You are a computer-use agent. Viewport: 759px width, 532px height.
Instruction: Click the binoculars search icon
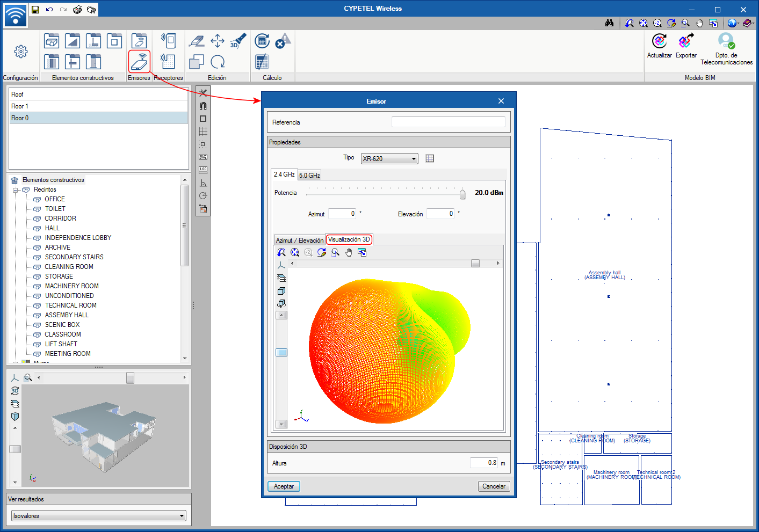click(609, 23)
